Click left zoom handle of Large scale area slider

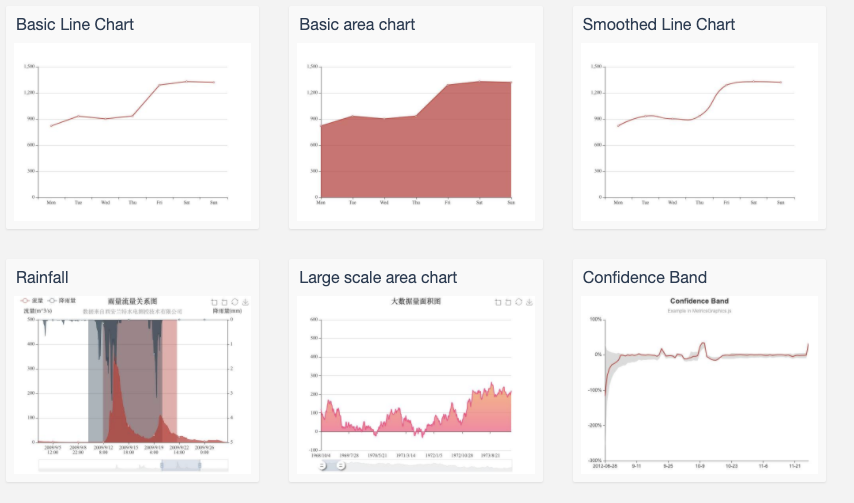pos(323,466)
